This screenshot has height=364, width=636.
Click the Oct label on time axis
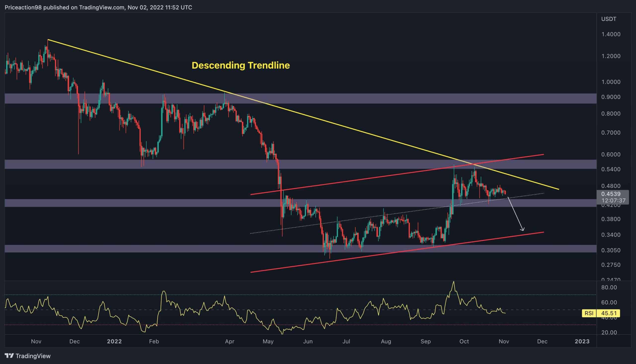[464, 341]
